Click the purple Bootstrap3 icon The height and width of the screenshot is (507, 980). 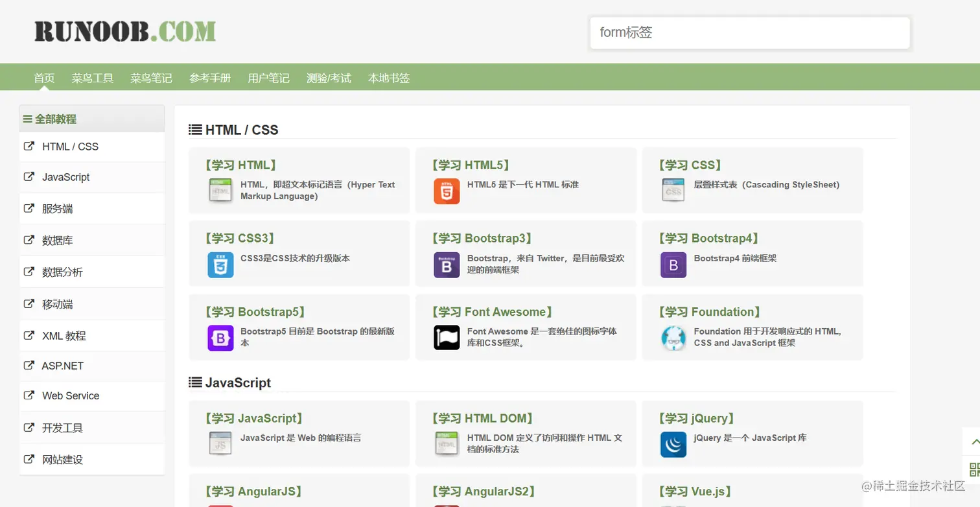[447, 265]
